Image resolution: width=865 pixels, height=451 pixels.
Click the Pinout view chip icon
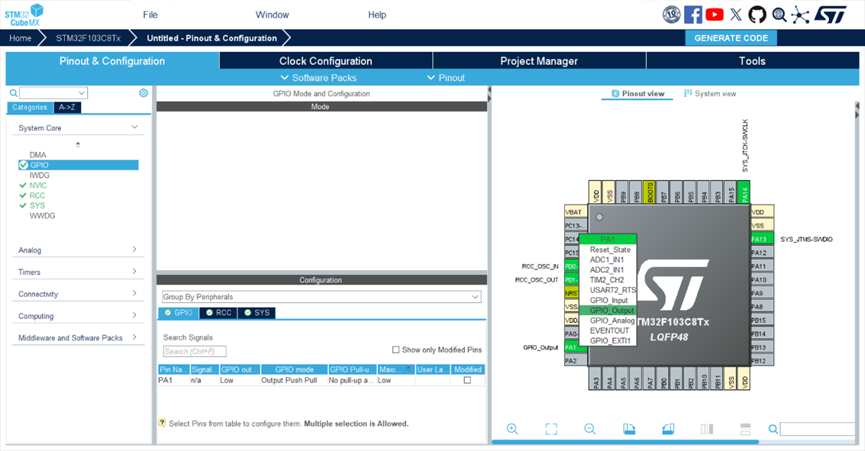click(616, 94)
